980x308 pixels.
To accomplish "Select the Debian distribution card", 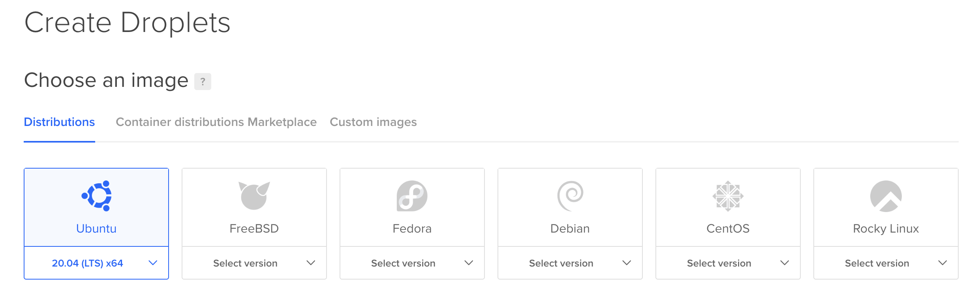I will pyautogui.click(x=570, y=206).
